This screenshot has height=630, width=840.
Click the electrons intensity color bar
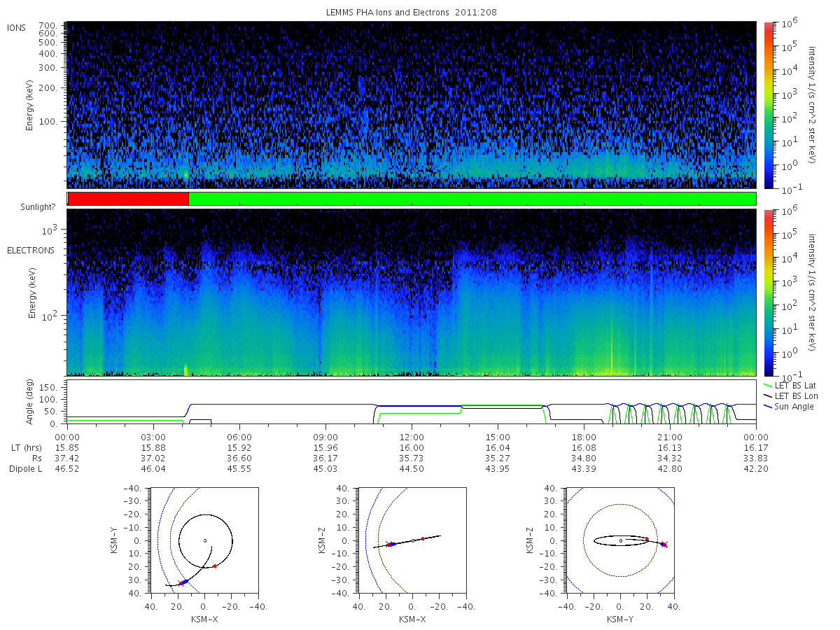point(768,293)
